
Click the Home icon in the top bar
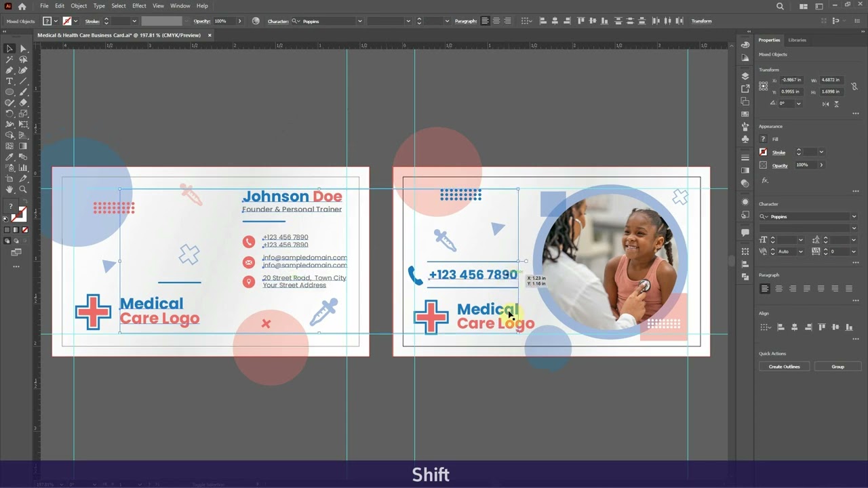22,6
